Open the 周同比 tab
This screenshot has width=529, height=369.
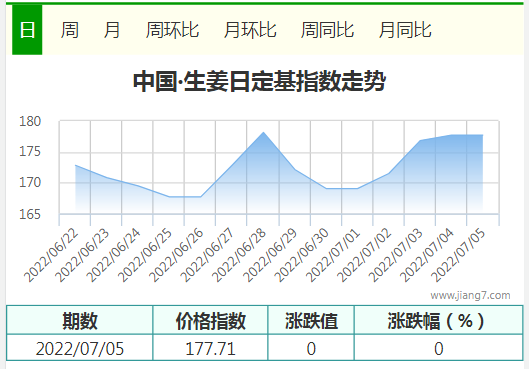pyautogui.click(x=327, y=30)
